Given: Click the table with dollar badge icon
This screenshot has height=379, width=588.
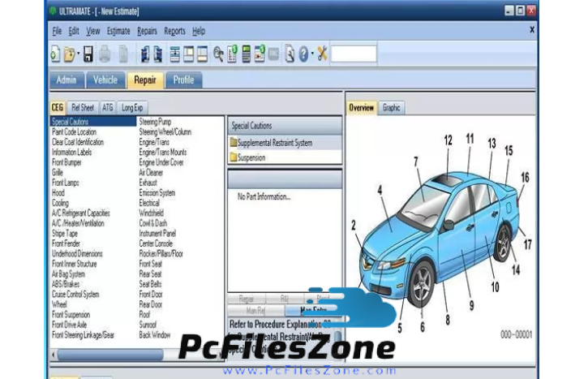Looking at the screenshot, I should (x=260, y=54).
